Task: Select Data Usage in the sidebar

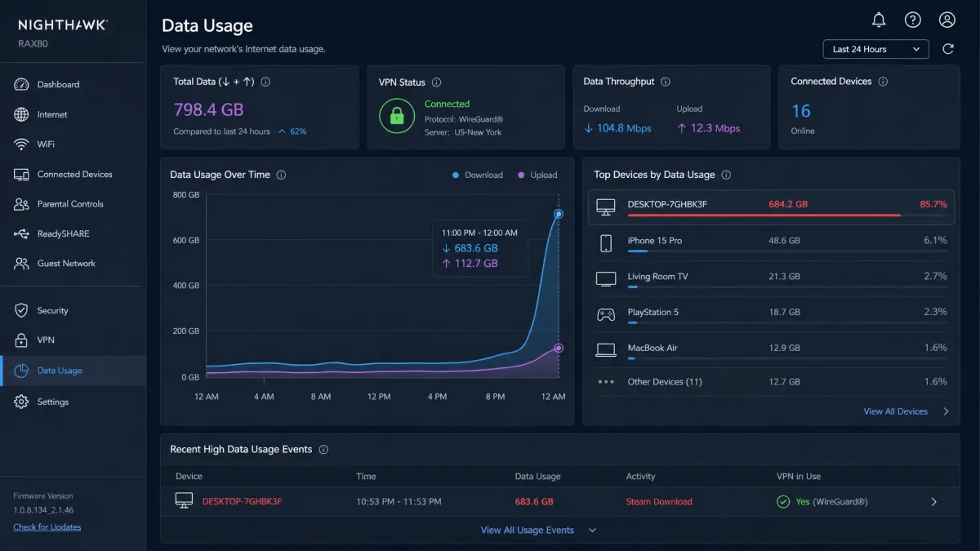Action: coord(73,371)
